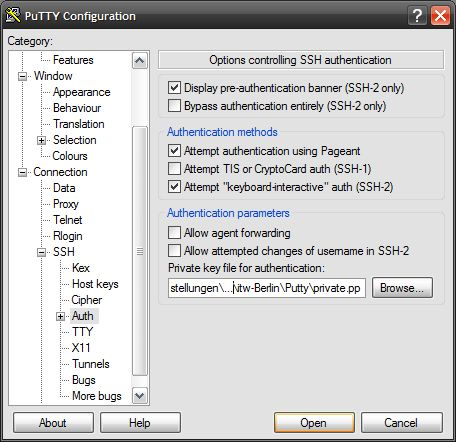Select the Selection category label
The image size is (456, 442).
click(x=74, y=140)
